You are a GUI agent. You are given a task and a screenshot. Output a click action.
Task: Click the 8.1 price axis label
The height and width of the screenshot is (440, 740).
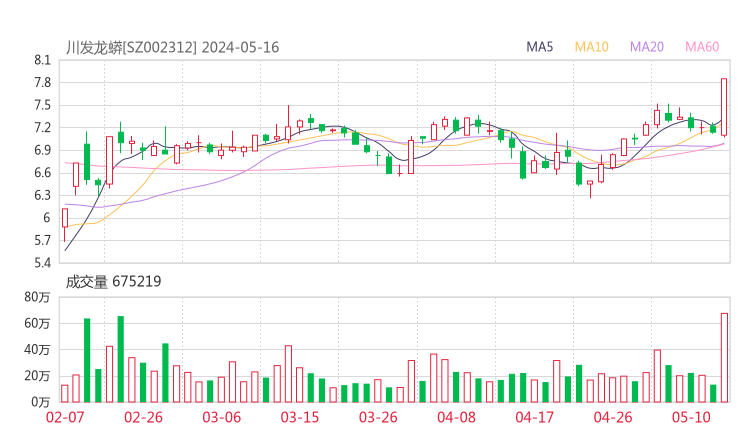tap(42, 60)
